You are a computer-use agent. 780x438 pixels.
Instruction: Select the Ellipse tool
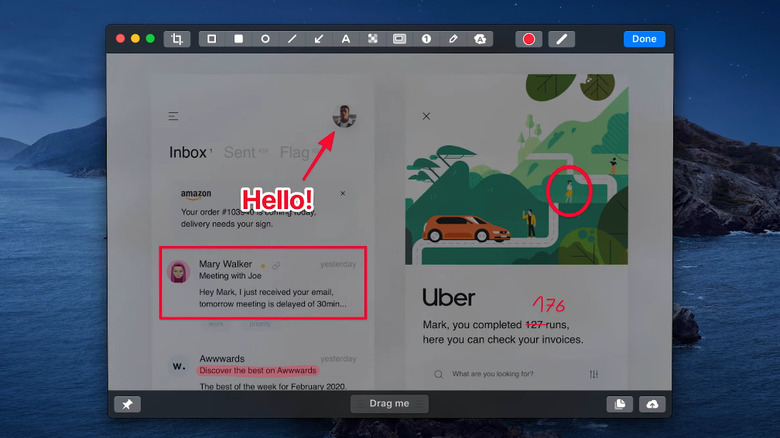(x=266, y=39)
